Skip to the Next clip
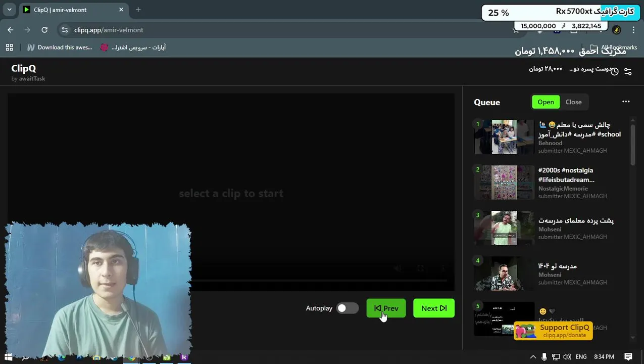 [x=434, y=308]
